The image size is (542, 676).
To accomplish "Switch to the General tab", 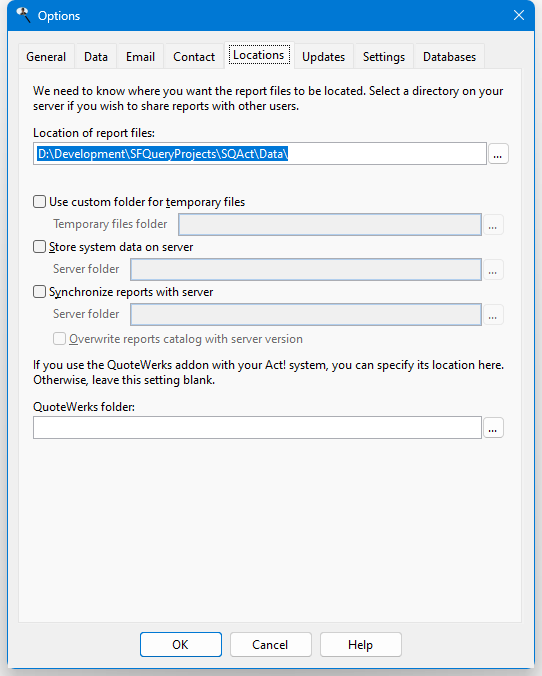I will tap(46, 56).
